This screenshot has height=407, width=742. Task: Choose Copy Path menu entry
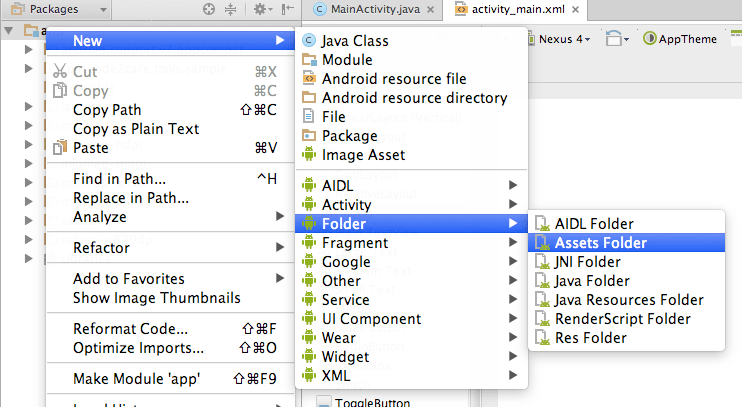pos(170,110)
